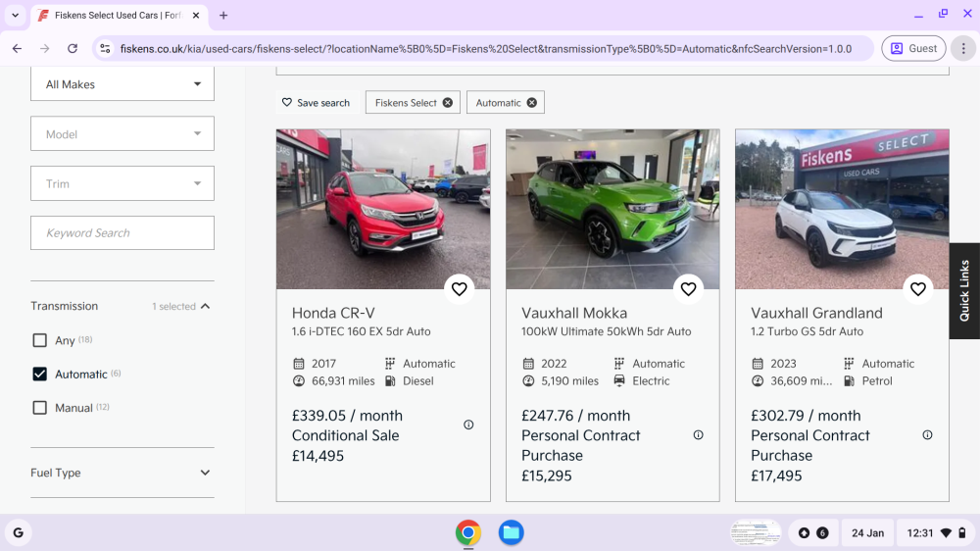Open the Honda CR-V photo

[x=383, y=209]
